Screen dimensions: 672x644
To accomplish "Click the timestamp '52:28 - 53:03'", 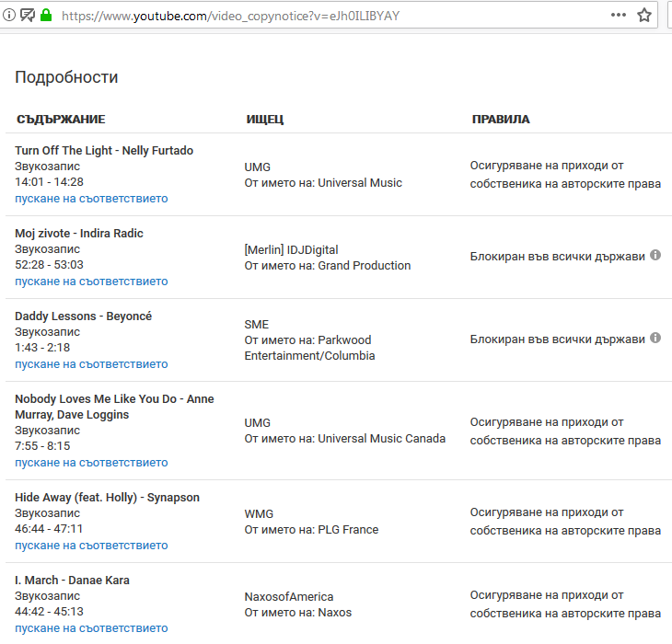I will [x=50, y=265].
